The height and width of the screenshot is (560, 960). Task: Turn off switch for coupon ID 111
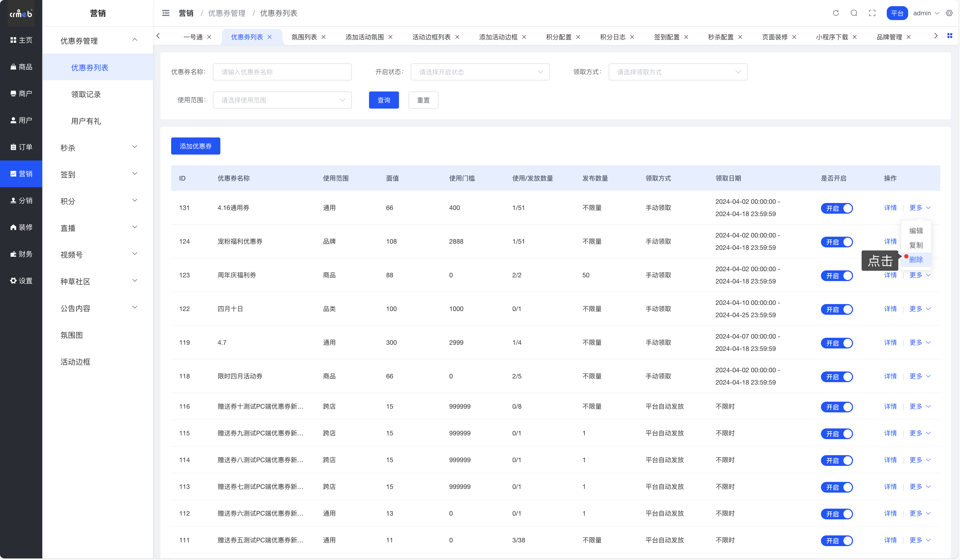coord(836,540)
